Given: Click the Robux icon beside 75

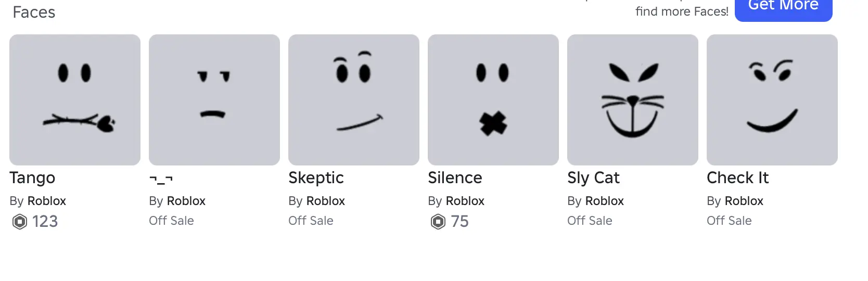Looking at the screenshot, I should 438,222.
